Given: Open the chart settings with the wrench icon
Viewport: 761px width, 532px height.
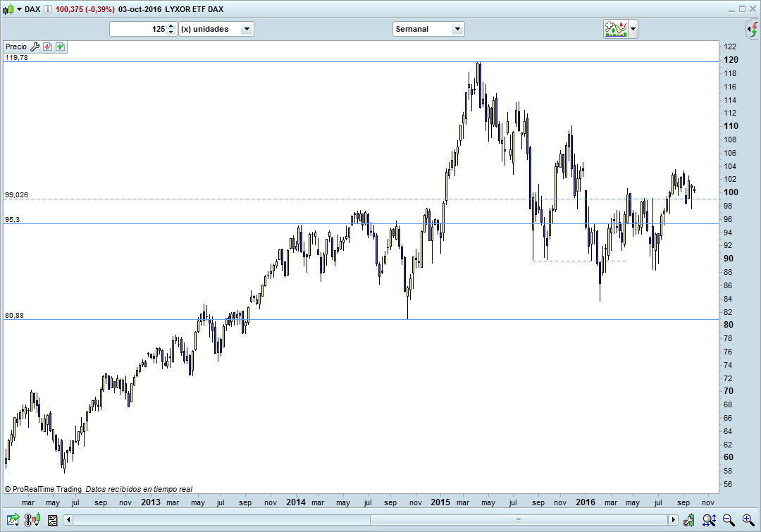Looking at the screenshot, I should [x=34, y=47].
